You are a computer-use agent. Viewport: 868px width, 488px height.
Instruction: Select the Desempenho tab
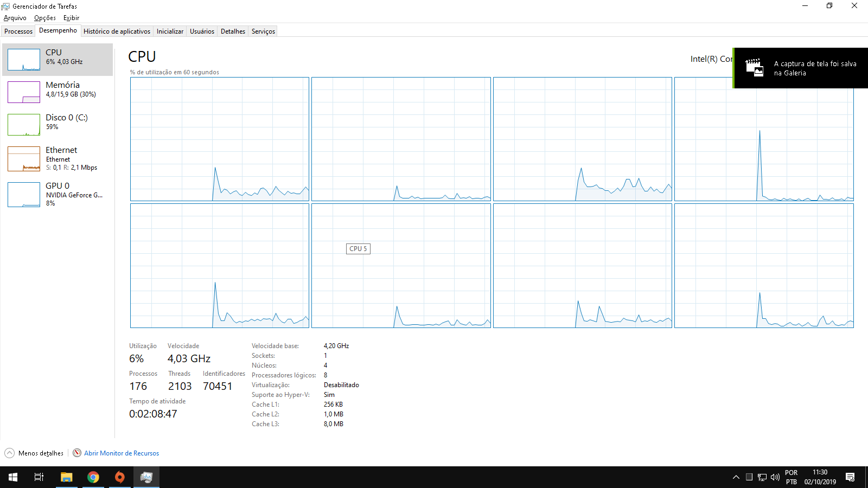tap(58, 30)
